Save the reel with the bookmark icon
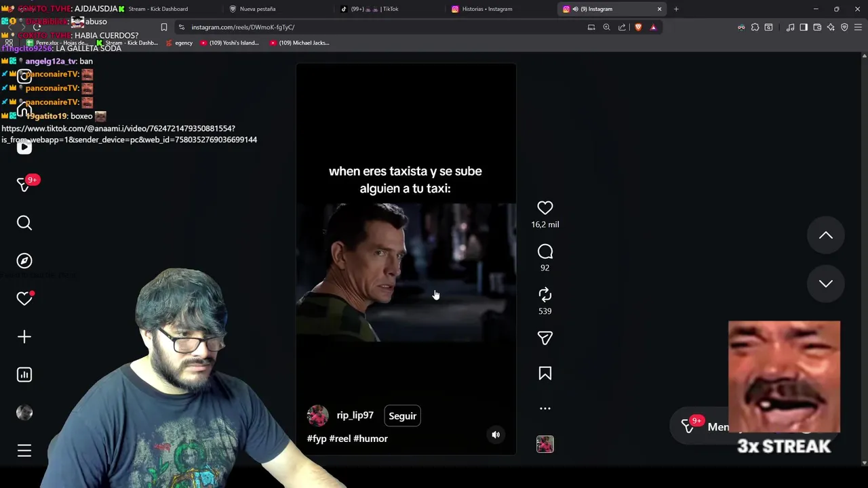The height and width of the screenshot is (488, 868). pyautogui.click(x=545, y=373)
